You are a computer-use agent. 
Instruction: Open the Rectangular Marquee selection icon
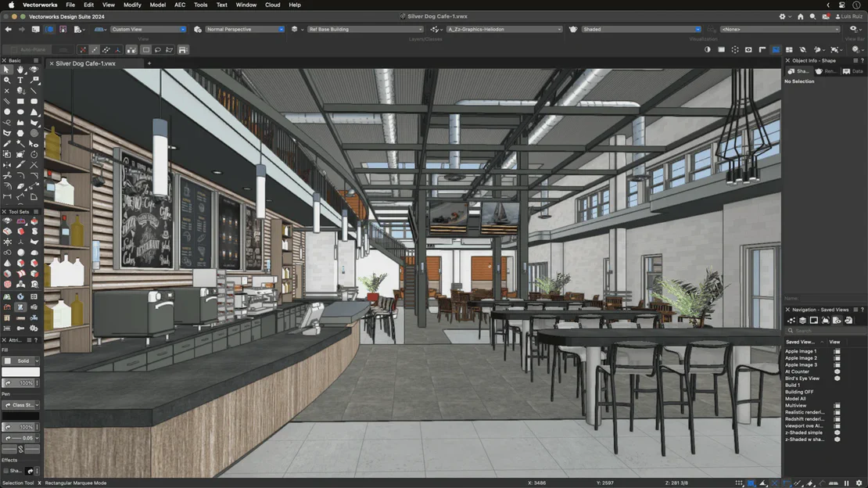coord(145,49)
